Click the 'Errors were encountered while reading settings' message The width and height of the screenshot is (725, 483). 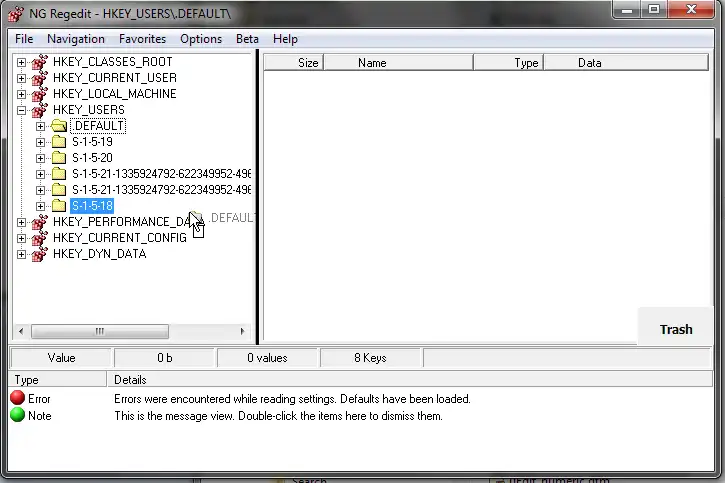[x=292, y=399]
